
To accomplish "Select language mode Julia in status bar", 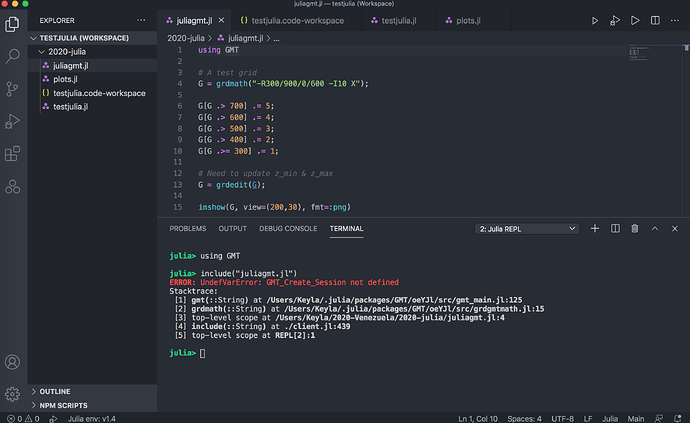I will (610, 419).
